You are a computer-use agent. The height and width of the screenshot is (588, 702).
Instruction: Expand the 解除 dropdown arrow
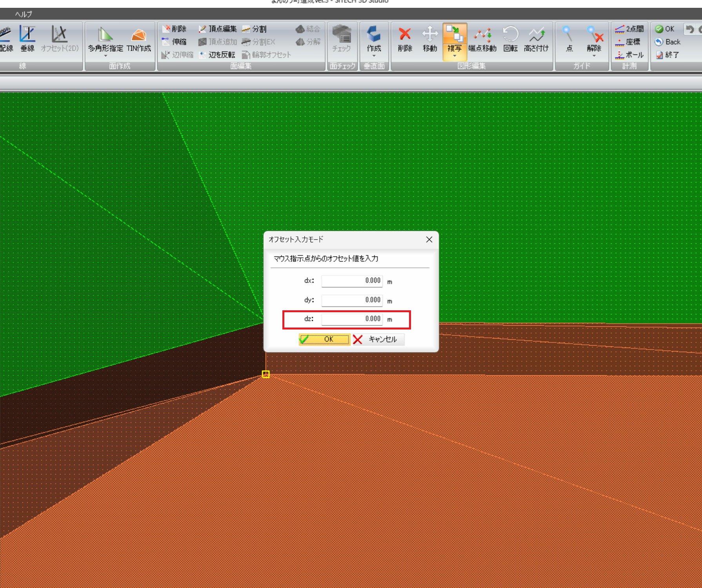594,56
